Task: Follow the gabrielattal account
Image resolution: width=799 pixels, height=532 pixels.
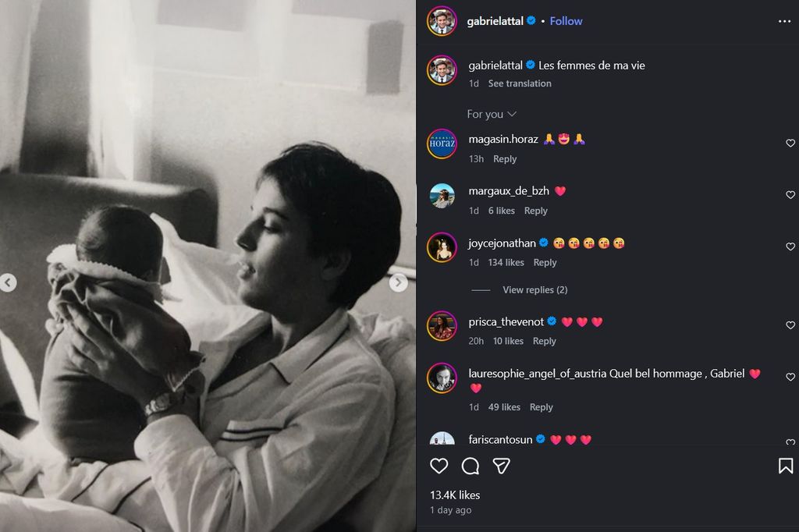Action: [566, 21]
